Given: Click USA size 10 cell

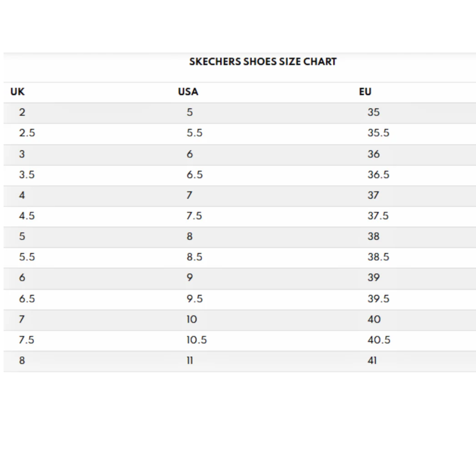Looking at the screenshot, I should coord(192,319).
